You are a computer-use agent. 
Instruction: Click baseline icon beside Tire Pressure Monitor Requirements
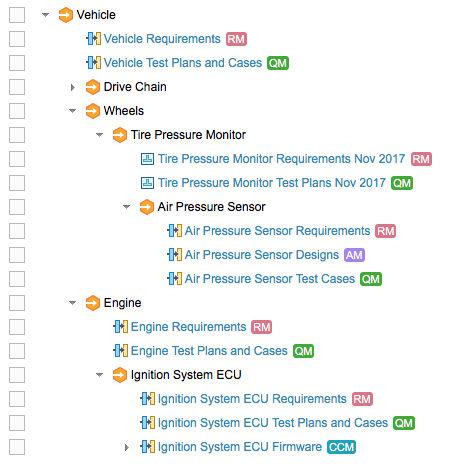[x=147, y=159]
